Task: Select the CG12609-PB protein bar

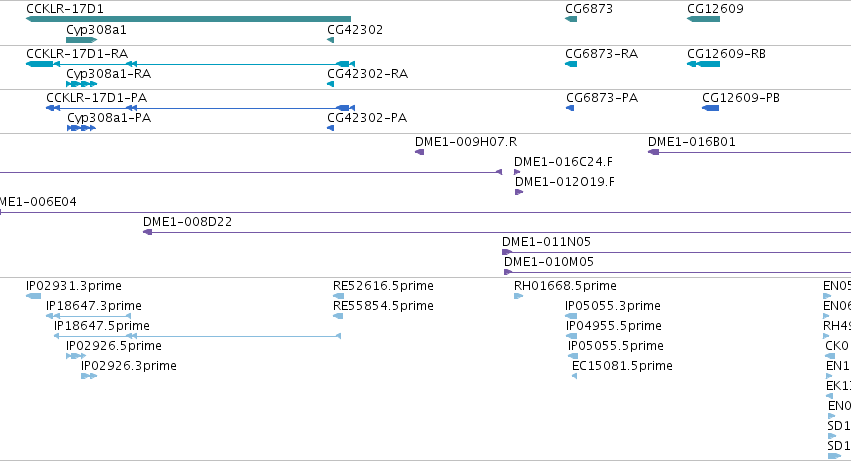Action: point(710,108)
